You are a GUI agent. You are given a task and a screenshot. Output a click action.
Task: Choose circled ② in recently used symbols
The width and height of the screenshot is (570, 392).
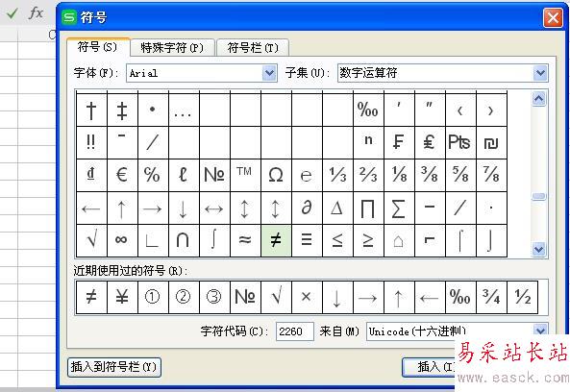tap(184, 297)
